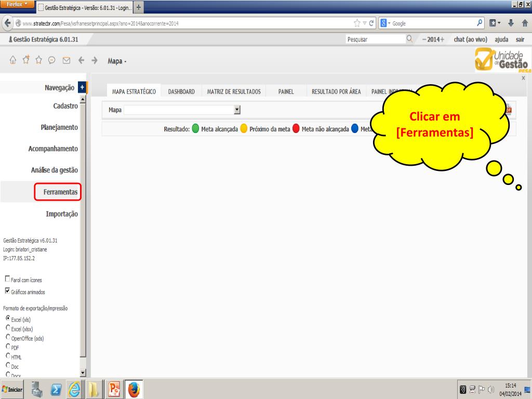
Task: Open PowerShell from the taskbar
Action: [56, 390]
